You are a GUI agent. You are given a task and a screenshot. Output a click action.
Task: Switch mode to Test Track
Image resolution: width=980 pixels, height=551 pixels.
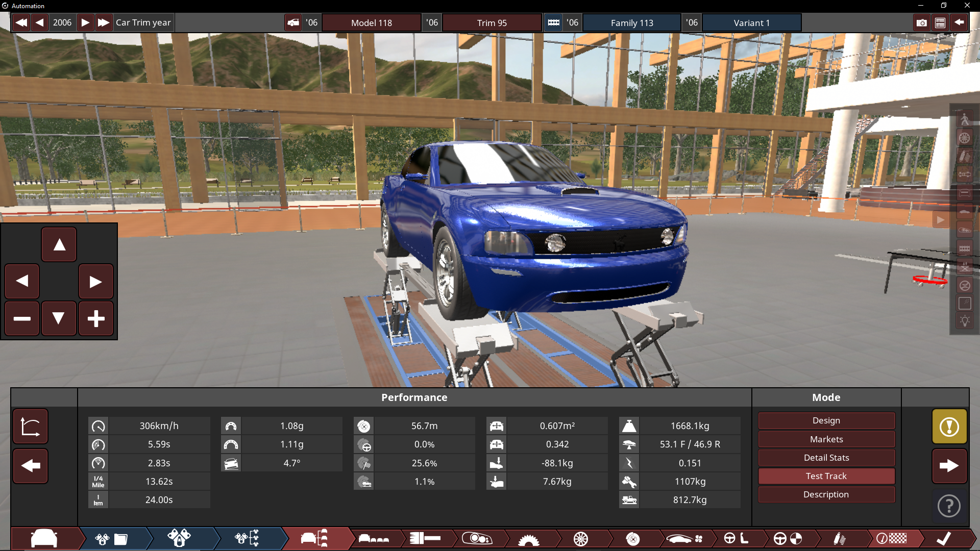coord(826,476)
